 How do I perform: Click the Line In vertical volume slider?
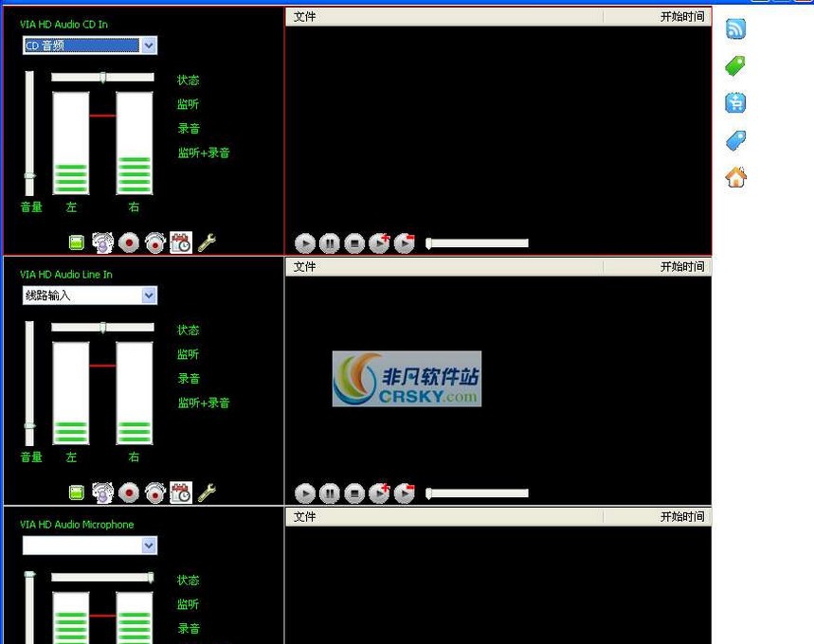tap(29, 384)
